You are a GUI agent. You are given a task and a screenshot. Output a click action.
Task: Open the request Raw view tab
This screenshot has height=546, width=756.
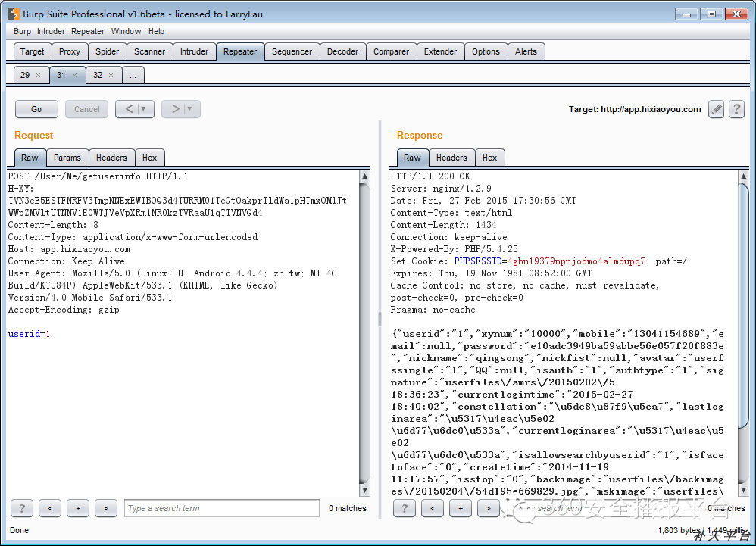pyautogui.click(x=30, y=158)
